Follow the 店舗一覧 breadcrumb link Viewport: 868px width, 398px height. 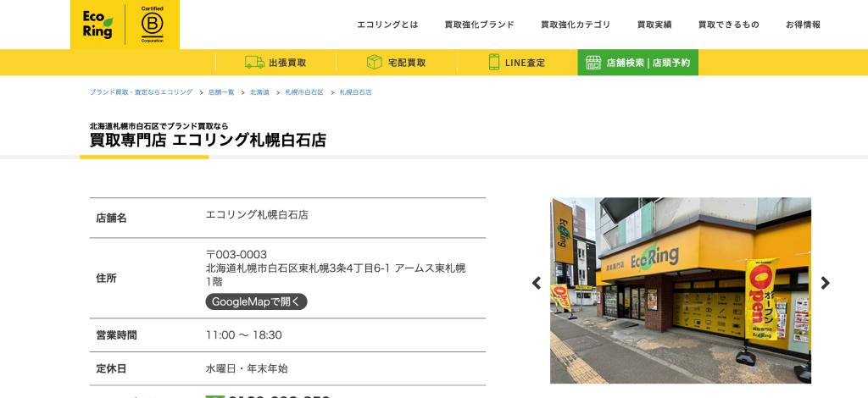[x=221, y=92]
